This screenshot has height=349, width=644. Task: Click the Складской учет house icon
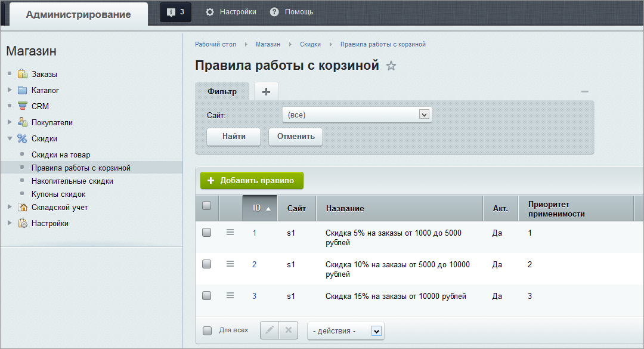[x=23, y=207]
